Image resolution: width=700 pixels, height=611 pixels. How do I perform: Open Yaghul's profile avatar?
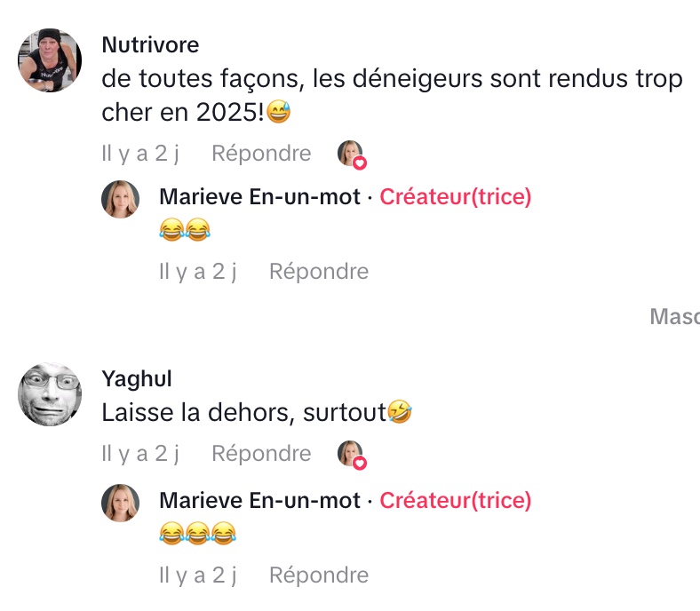pos(50,393)
